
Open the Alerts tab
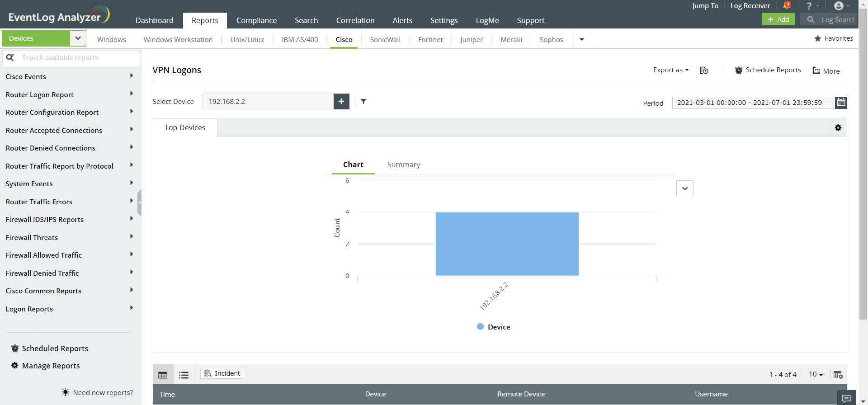point(402,20)
